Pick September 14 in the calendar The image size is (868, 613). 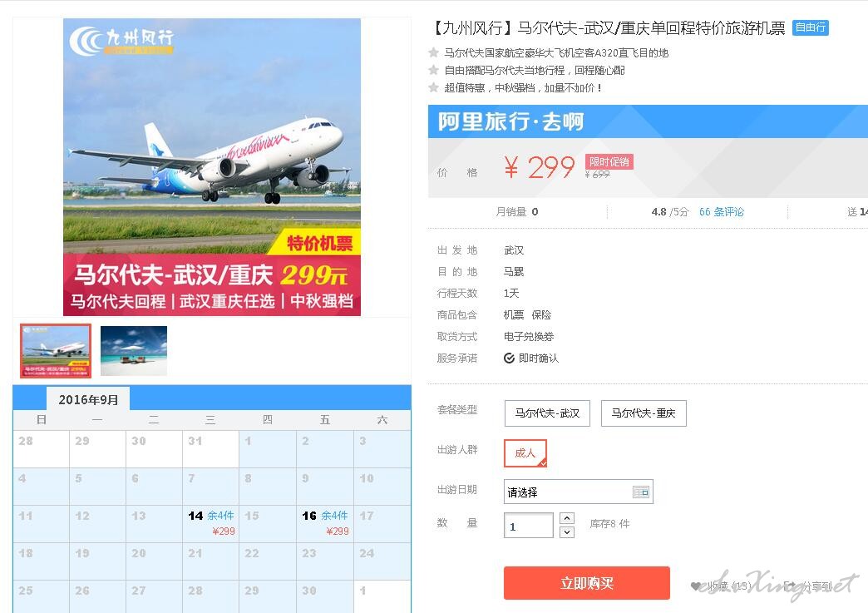click(211, 523)
